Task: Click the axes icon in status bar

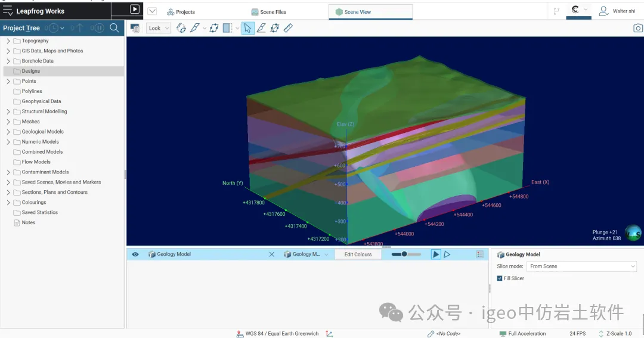Action: pos(329,334)
